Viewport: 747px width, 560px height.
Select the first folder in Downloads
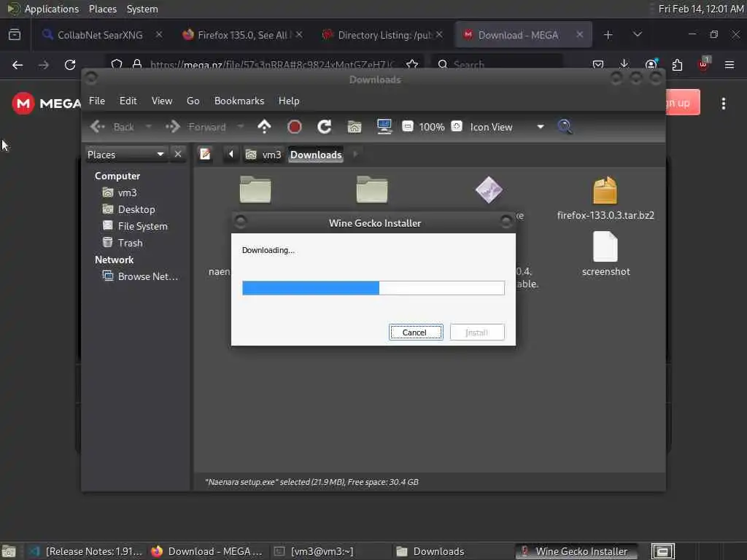(255, 190)
